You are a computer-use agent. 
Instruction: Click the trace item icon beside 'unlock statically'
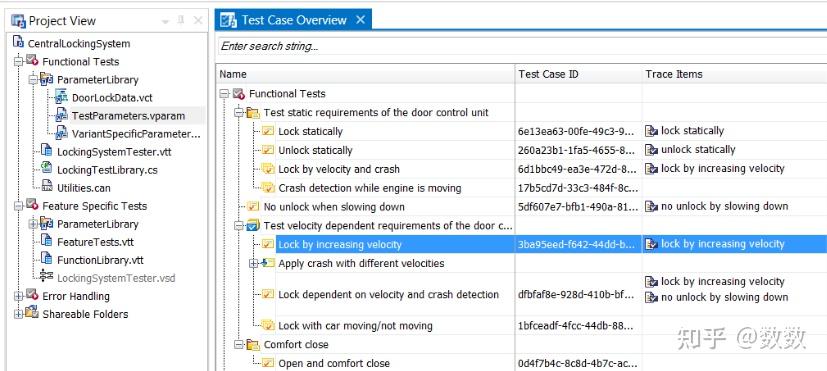point(651,150)
